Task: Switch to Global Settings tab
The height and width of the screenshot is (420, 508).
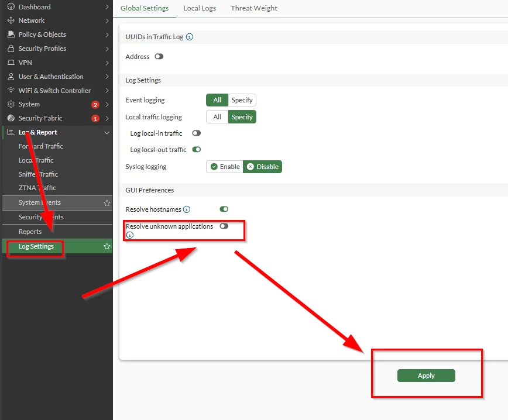Action: (145, 8)
